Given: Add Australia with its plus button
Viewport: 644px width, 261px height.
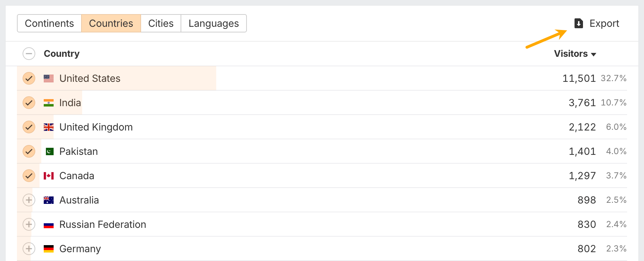Looking at the screenshot, I should (x=29, y=200).
